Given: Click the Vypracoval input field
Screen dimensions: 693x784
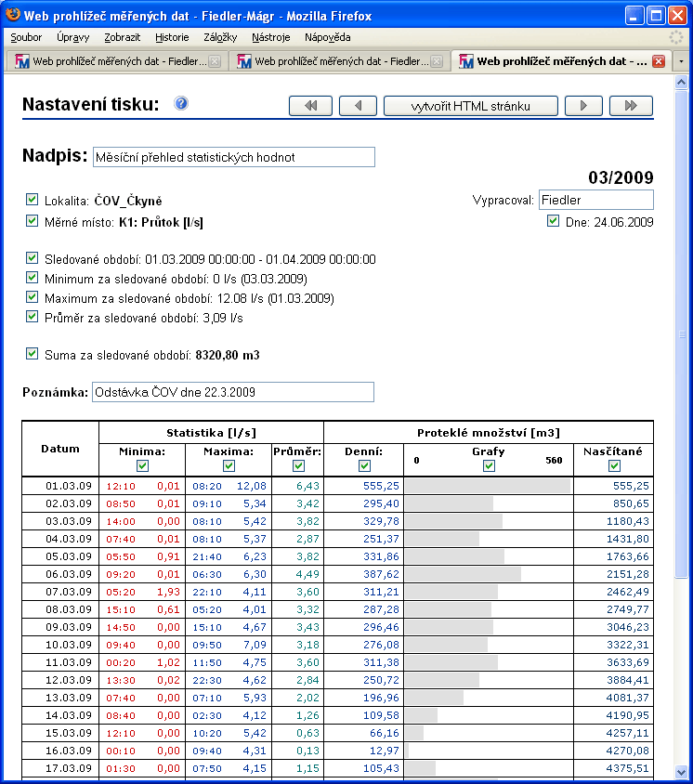Looking at the screenshot, I should point(595,200).
